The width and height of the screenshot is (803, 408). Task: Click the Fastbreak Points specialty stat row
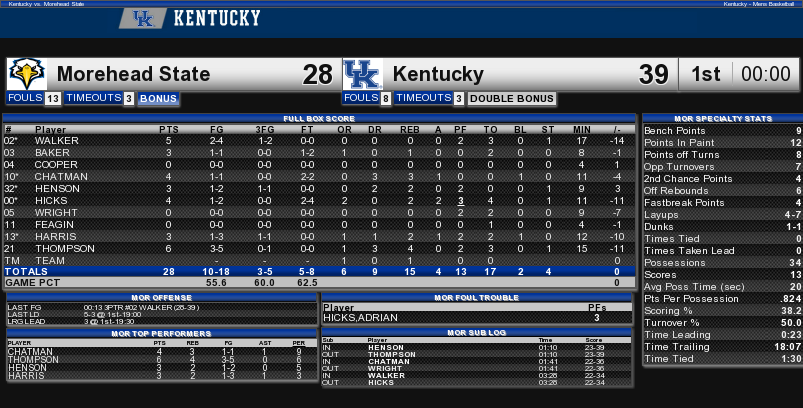point(722,203)
